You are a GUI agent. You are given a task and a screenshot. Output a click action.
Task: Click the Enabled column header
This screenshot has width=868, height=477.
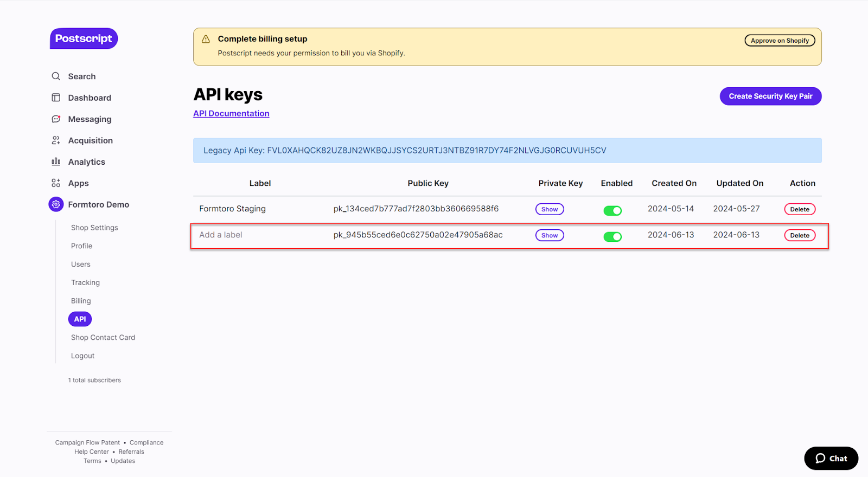click(x=617, y=183)
